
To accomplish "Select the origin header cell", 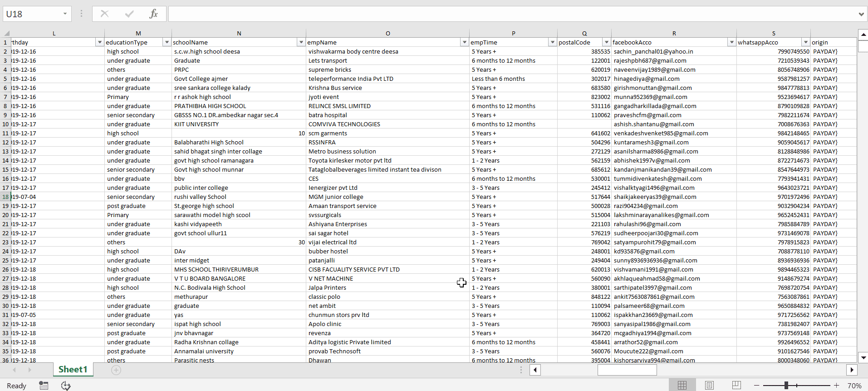I will [x=834, y=42].
